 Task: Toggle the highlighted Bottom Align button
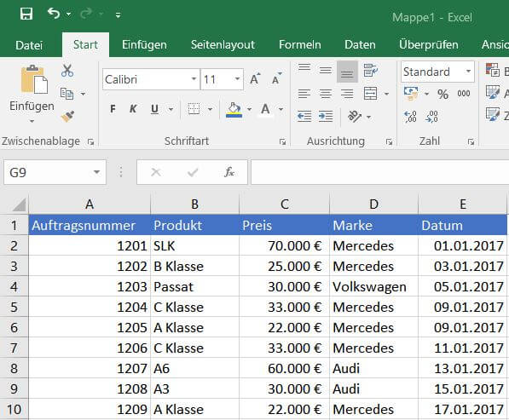[347, 72]
